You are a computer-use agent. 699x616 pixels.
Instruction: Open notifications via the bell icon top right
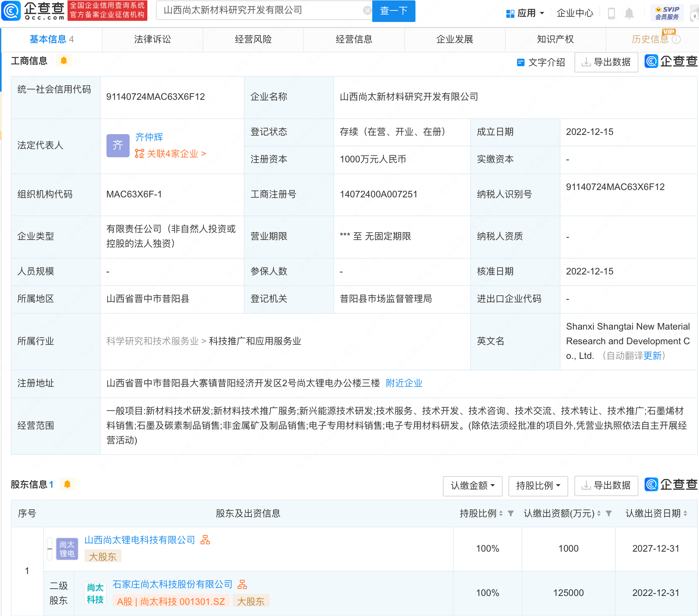(x=630, y=13)
